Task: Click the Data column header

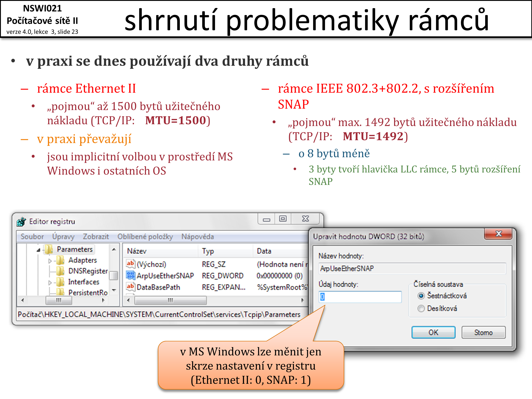Action: pos(280,251)
